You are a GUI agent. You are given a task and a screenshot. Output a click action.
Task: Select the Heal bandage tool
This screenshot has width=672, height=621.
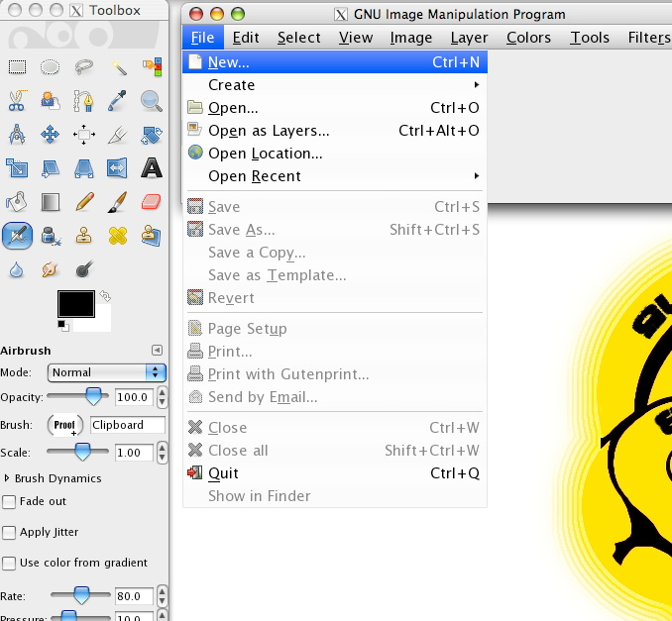coord(117,236)
